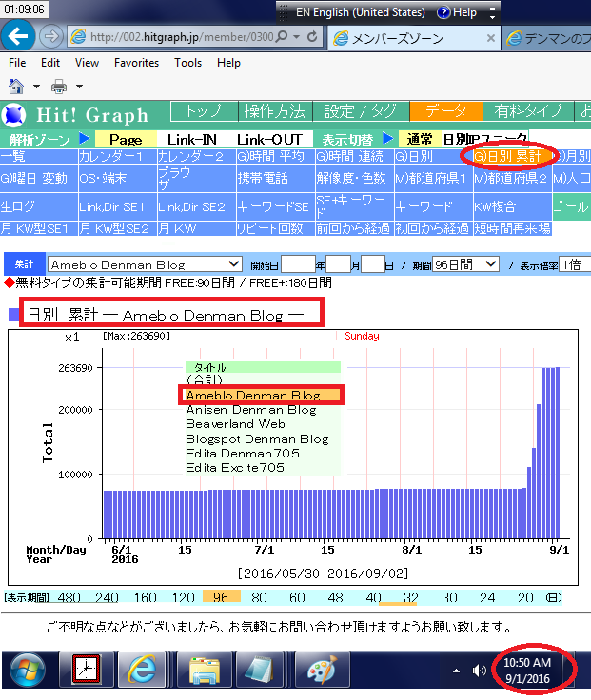Open the address bar history dropdown arrow
Image resolution: width=591 pixels, height=700 pixels.
click(x=297, y=36)
